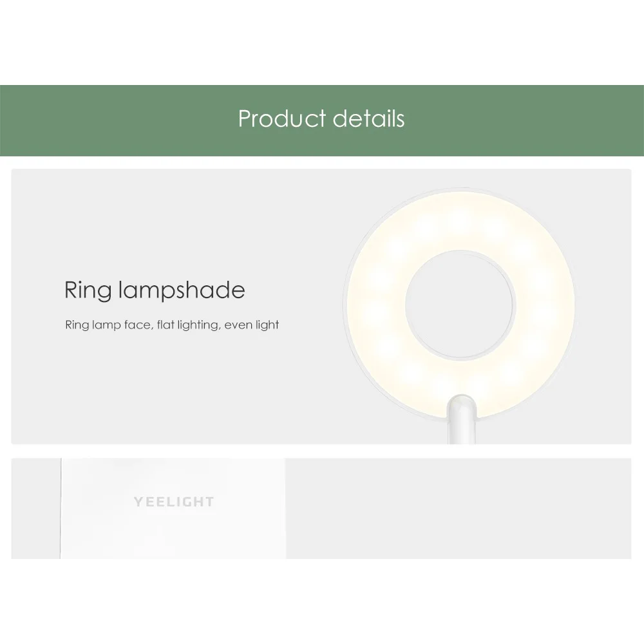Screen dimensions: 644x644
Task: Click the word "Product" in the green banner
Action: 282,119
